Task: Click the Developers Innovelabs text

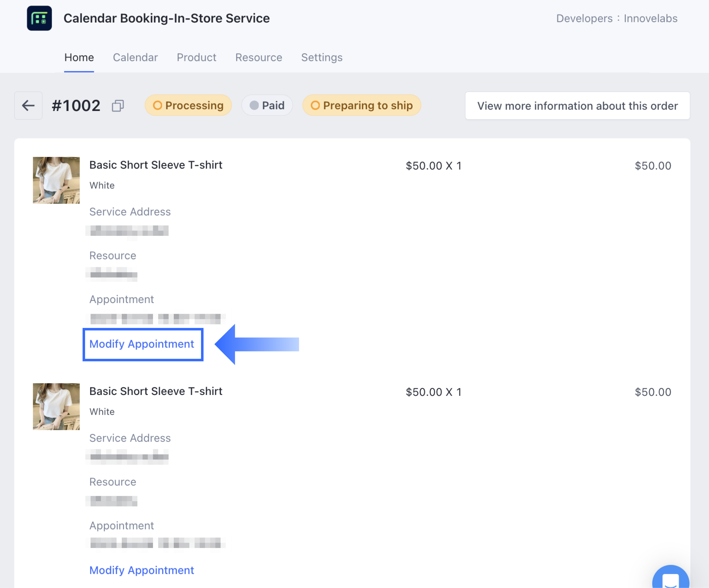Action: [616, 18]
